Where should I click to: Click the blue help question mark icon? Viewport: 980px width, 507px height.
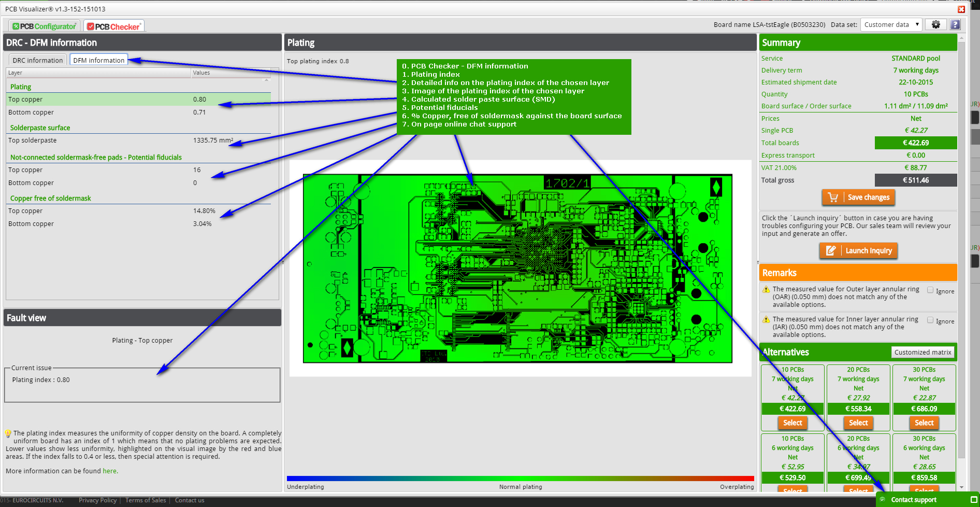955,24
